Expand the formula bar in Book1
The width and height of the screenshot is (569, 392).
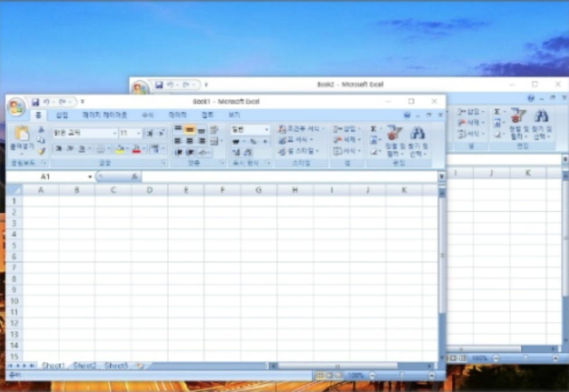click(441, 176)
